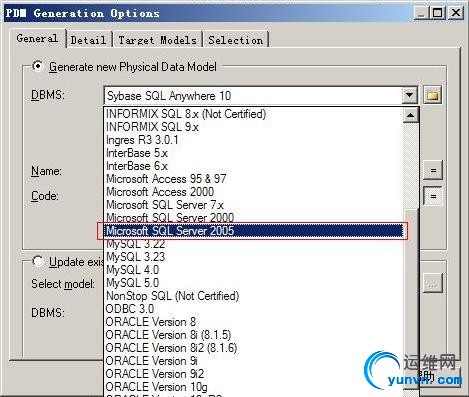469x397 pixels.
Task: Click the list scrollbar up arrow
Action: 410,115
